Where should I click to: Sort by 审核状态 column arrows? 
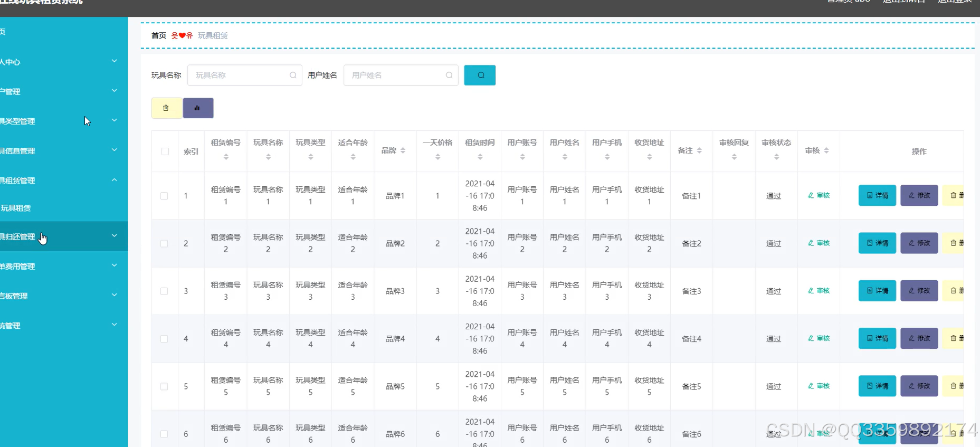point(776,157)
